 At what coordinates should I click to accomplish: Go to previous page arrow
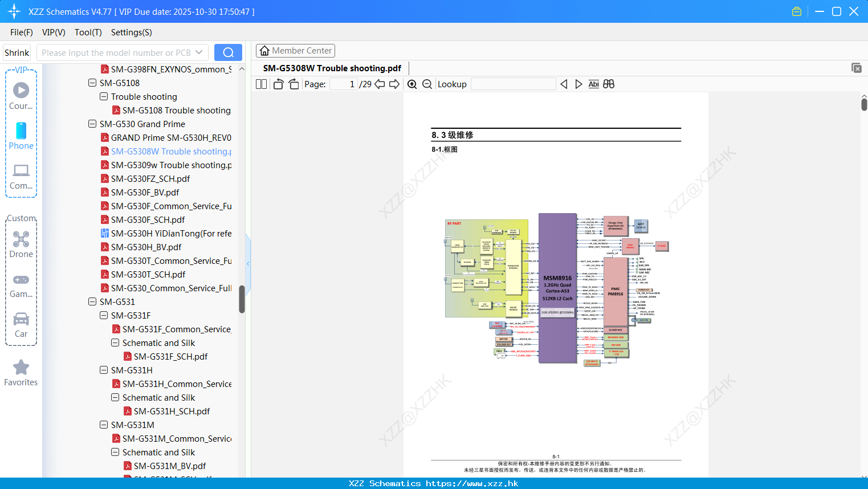tap(380, 84)
